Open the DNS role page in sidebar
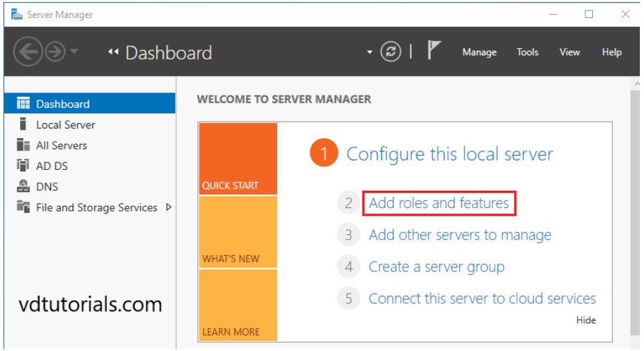 click(47, 187)
